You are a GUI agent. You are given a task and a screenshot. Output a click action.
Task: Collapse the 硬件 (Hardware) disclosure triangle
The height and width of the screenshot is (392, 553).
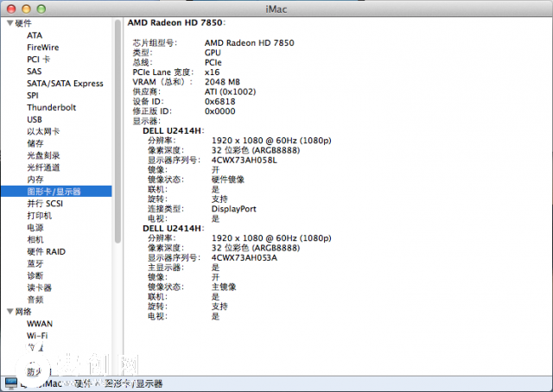9,23
